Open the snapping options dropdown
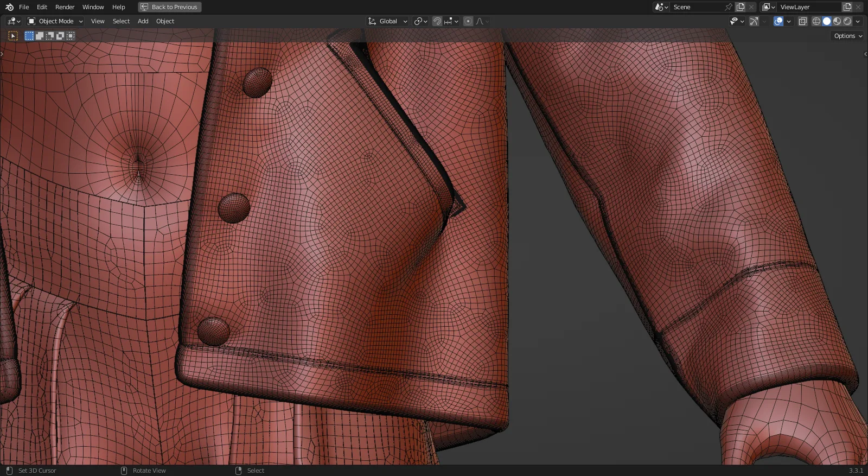 (x=451, y=21)
